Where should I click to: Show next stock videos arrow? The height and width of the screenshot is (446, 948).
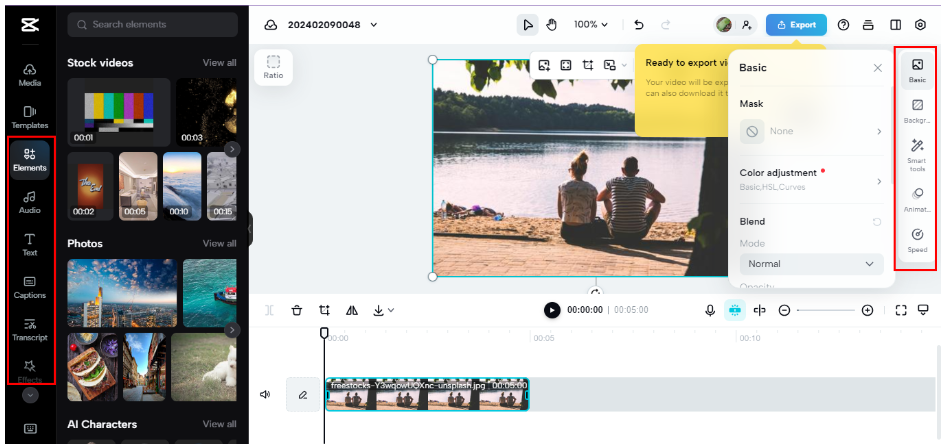tap(232, 149)
